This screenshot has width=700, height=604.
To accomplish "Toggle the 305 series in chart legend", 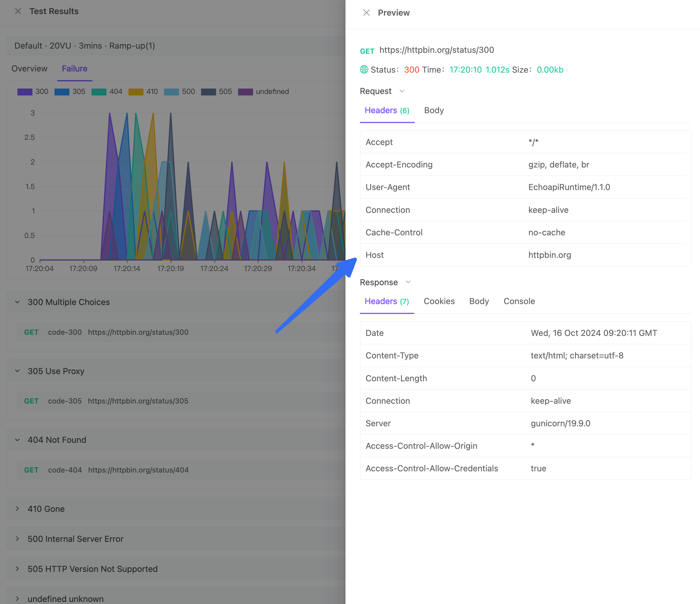I will [70, 92].
